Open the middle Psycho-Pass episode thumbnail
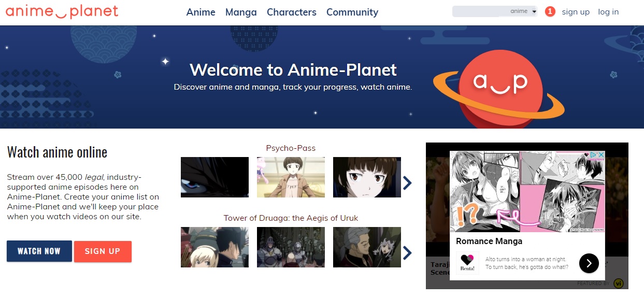644x298 pixels. pos(291,177)
